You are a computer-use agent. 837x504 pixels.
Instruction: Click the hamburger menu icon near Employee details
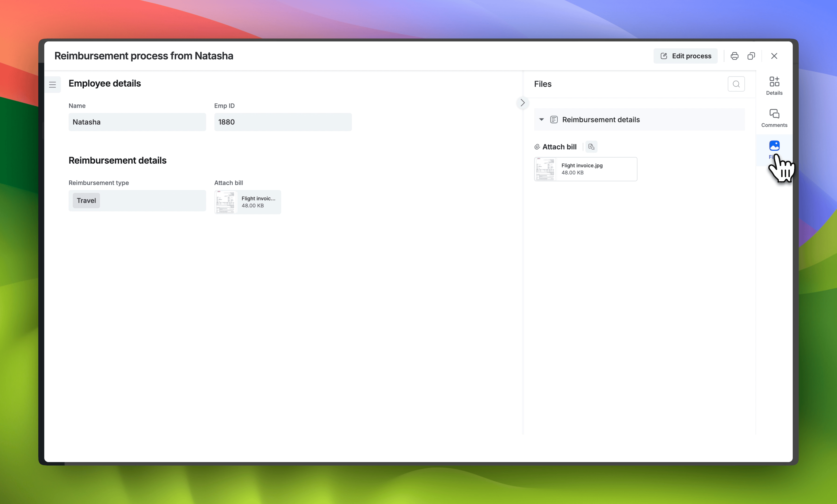click(53, 84)
